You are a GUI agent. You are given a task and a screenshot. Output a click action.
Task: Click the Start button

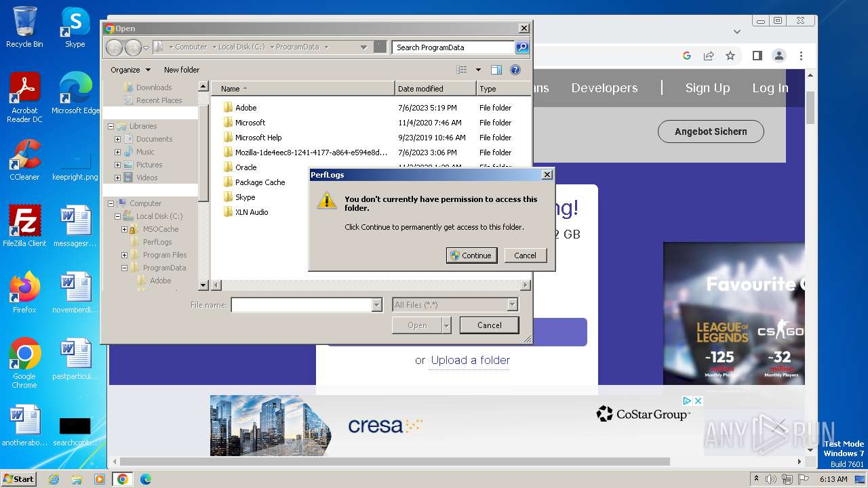[18, 479]
